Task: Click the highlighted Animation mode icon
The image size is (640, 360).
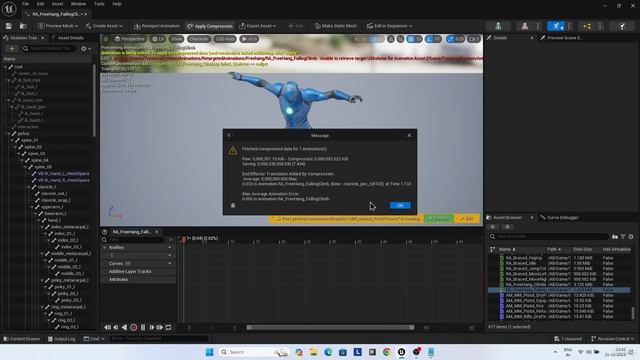Action: 556,26
